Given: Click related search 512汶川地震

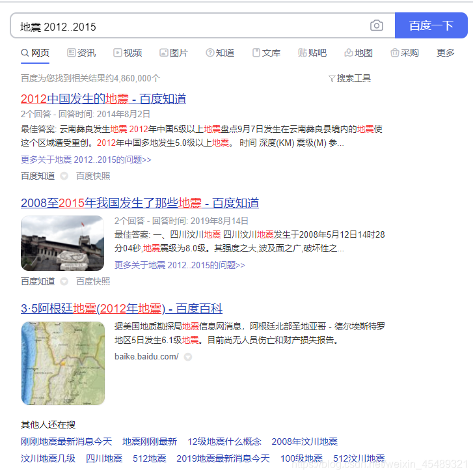Looking at the screenshot, I should click(x=359, y=458).
